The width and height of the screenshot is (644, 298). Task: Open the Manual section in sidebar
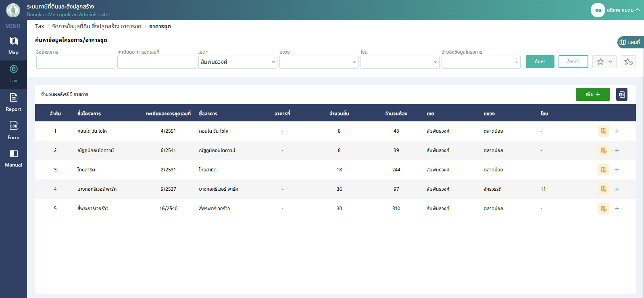(13, 158)
